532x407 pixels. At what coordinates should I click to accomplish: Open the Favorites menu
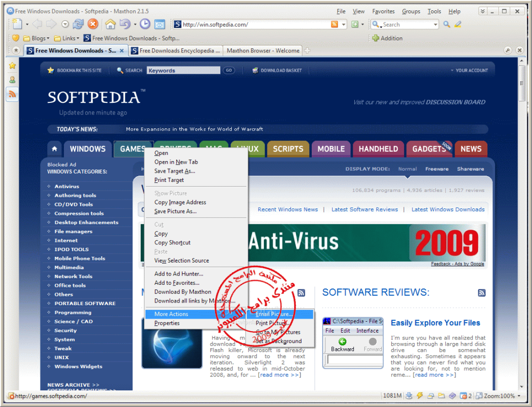pos(383,11)
